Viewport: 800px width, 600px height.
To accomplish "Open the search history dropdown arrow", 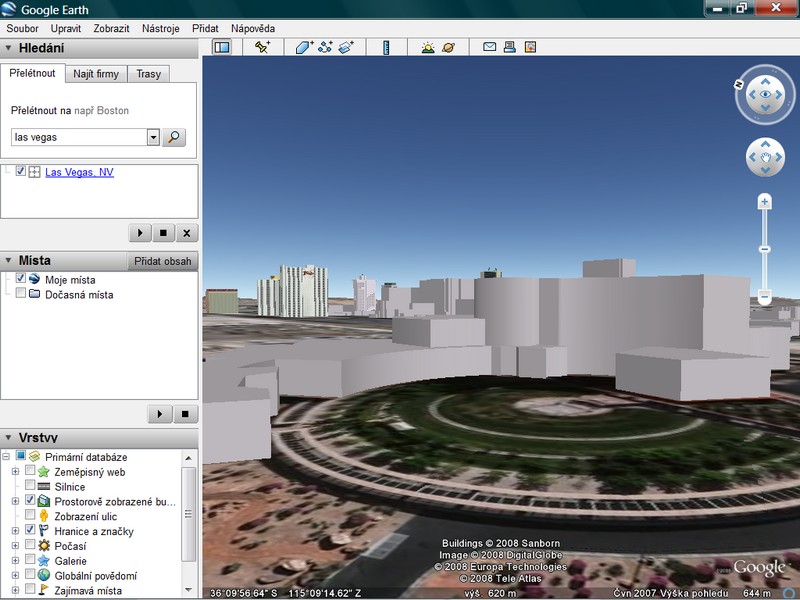I will (153, 137).
